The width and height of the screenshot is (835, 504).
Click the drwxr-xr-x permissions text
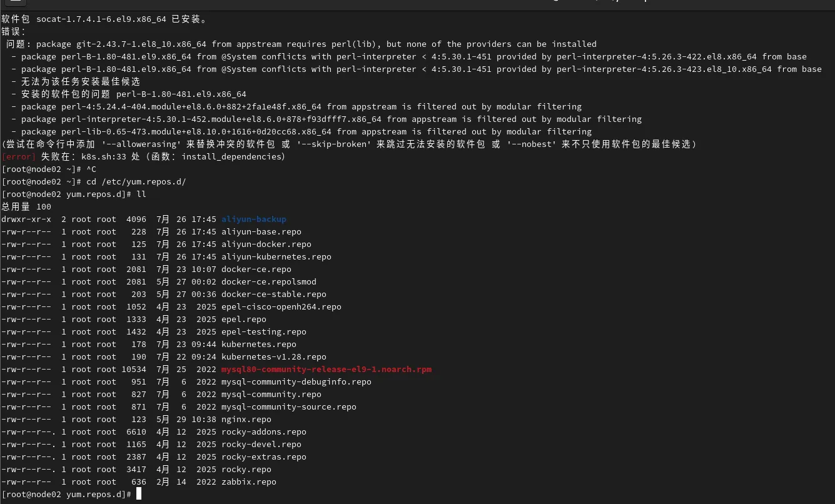[x=26, y=219]
